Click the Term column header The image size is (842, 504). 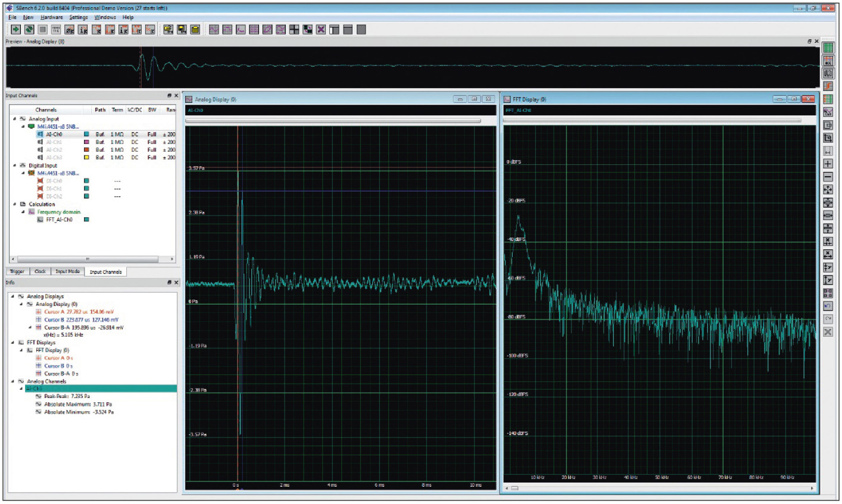click(x=117, y=109)
